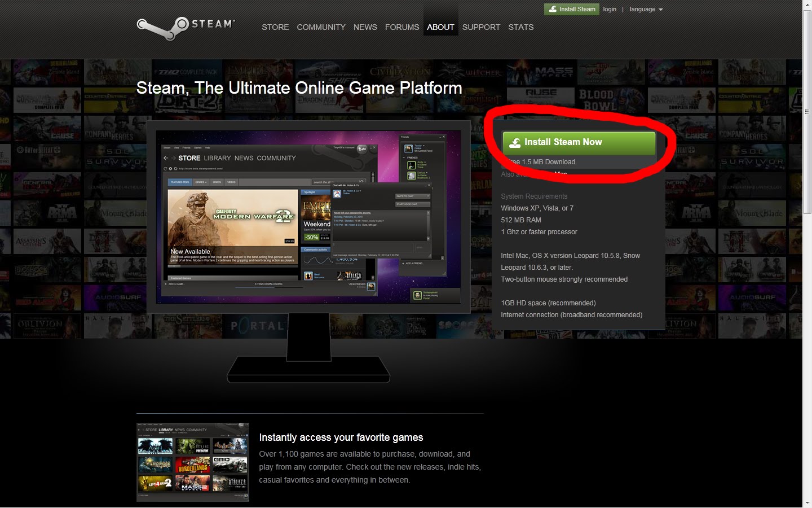Click the vertical scrollbar thumb

[807, 111]
